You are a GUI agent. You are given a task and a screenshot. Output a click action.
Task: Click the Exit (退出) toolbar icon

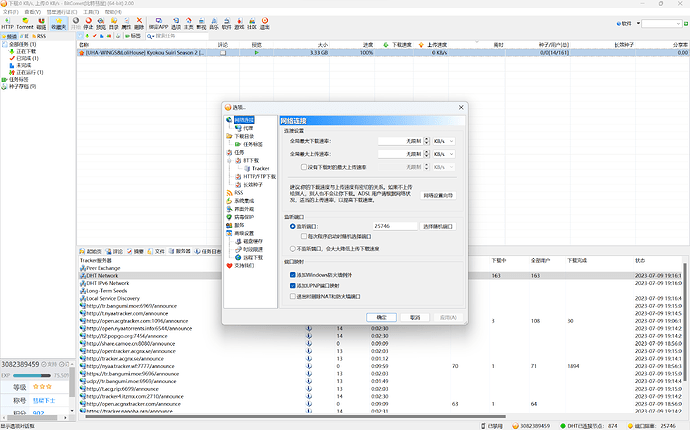(265, 23)
